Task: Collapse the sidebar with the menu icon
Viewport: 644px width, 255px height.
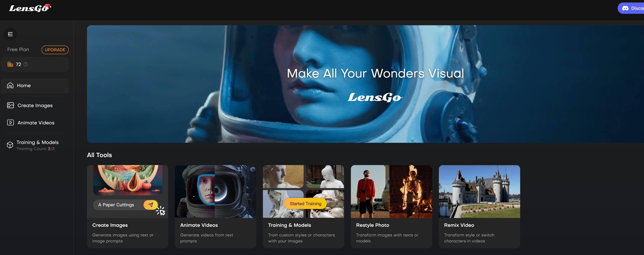Action: coord(10,34)
